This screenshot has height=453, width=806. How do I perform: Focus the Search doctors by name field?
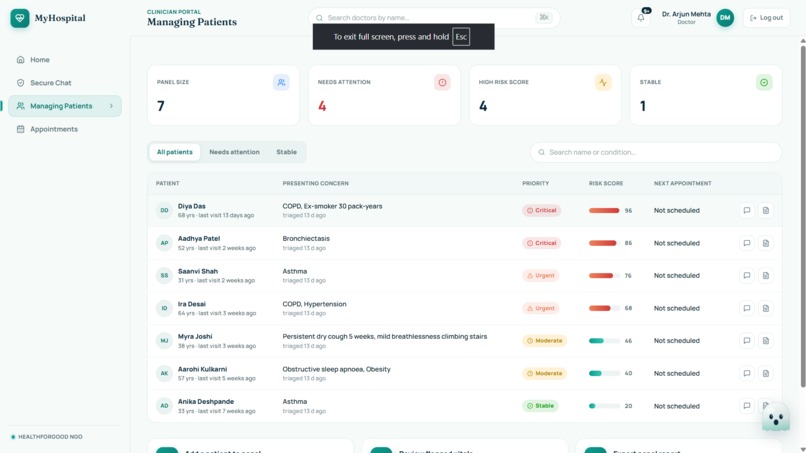click(x=434, y=18)
